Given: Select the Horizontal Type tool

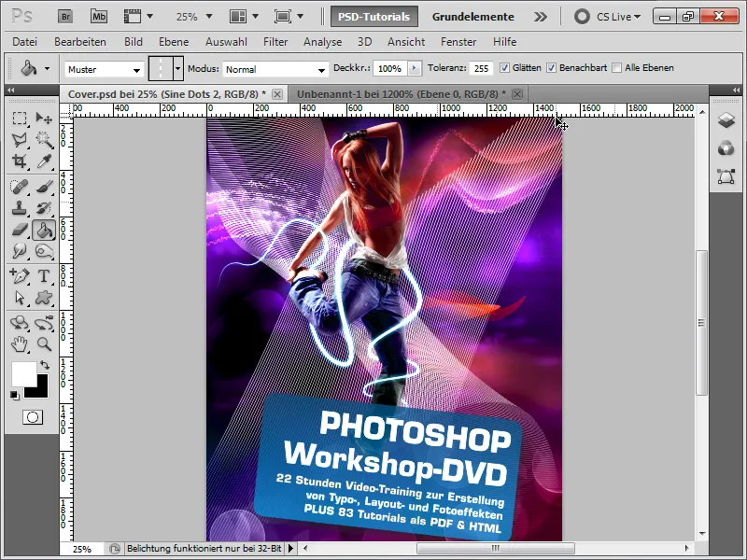Looking at the screenshot, I should pyautogui.click(x=44, y=275).
